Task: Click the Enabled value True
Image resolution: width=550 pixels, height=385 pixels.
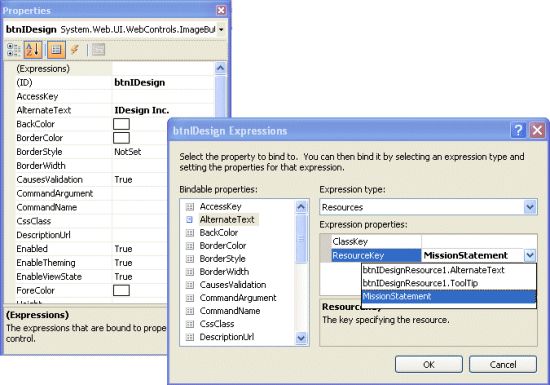Action: pyautogui.click(x=123, y=249)
